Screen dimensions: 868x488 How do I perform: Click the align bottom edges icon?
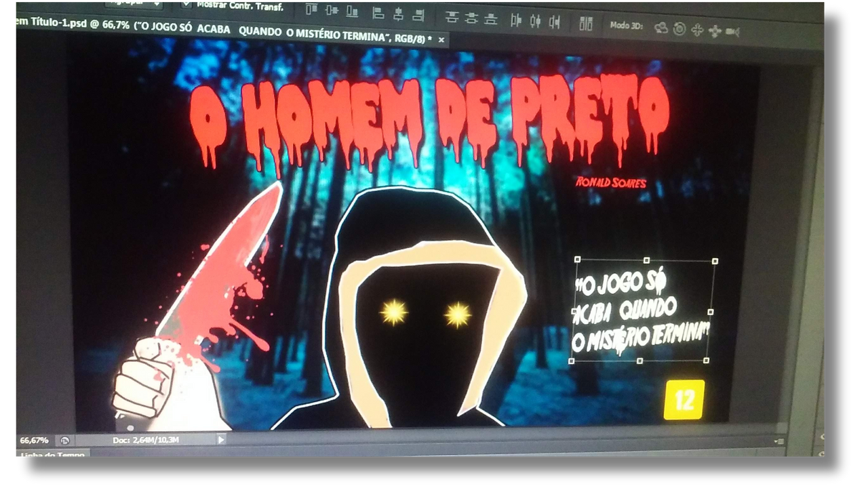[352, 11]
